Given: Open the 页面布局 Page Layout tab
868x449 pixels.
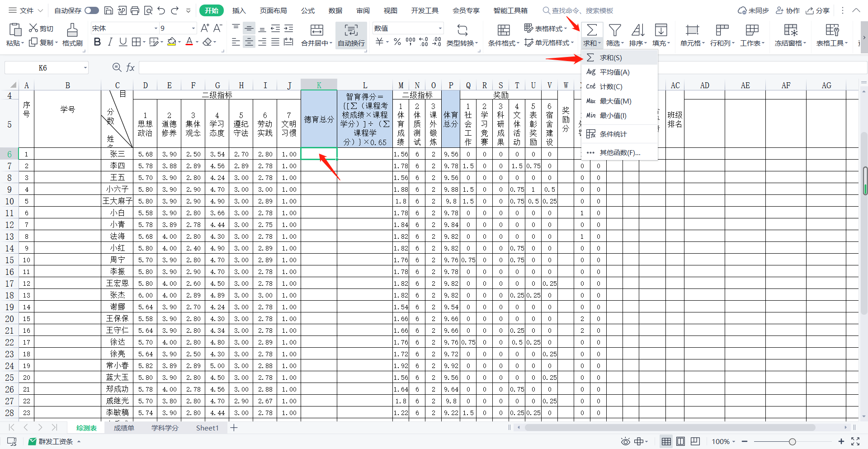Looking at the screenshot, I should (x=274, y=10).
